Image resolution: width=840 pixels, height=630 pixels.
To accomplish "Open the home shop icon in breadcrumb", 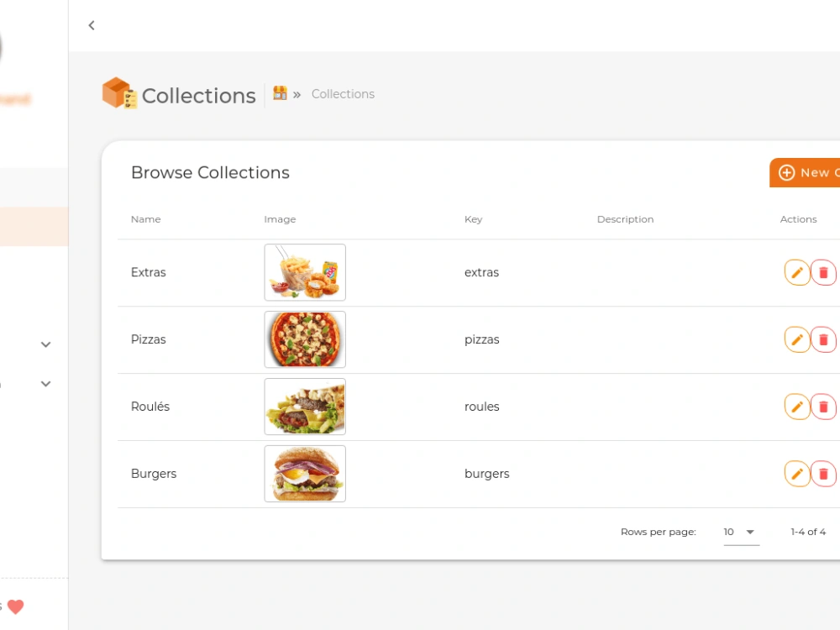I will coord(280,93).
